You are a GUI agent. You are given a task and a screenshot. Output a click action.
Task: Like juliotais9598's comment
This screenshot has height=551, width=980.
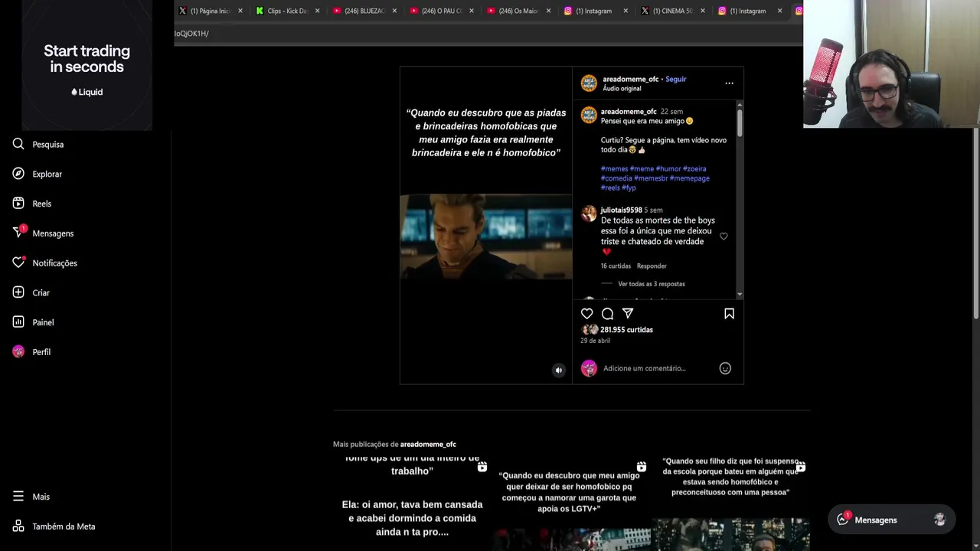click(724, 236)
